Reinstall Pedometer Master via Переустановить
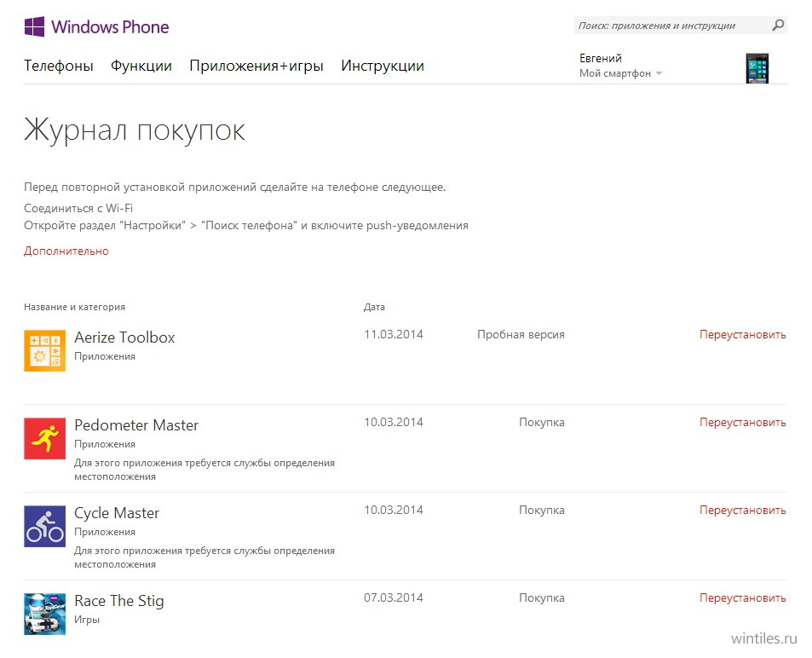Screen dimensions: 812x658 click(743, 422)
